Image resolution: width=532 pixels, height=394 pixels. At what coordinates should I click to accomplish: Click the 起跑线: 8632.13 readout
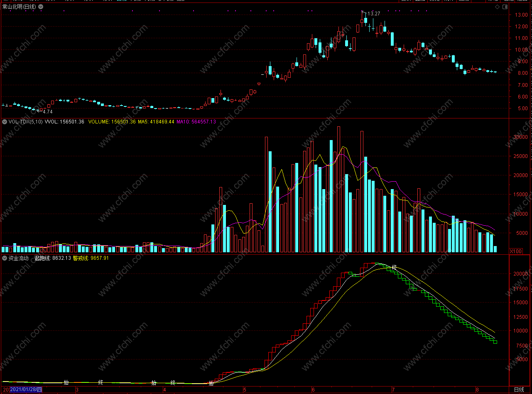[52, 258]
